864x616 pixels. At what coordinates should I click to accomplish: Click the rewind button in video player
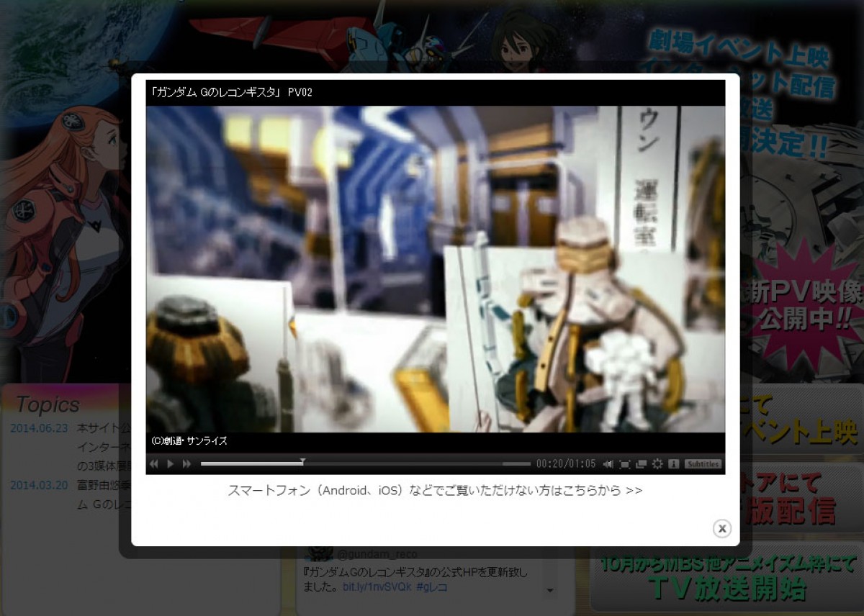click(x=153, y=464)
